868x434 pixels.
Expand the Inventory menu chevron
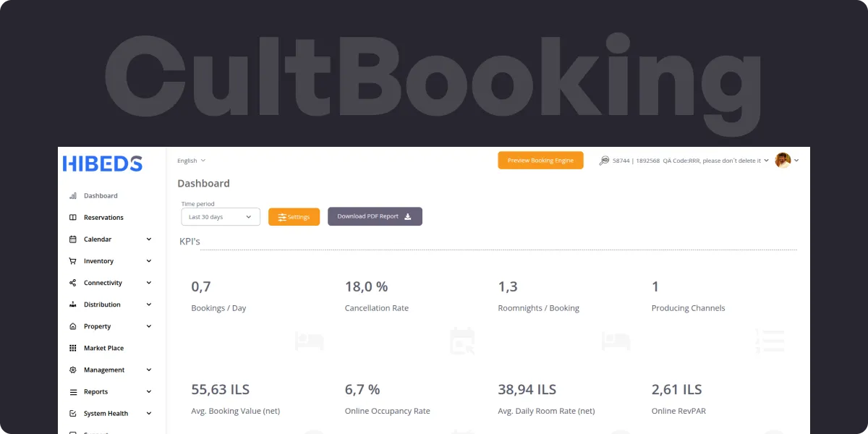coord(149,261)
